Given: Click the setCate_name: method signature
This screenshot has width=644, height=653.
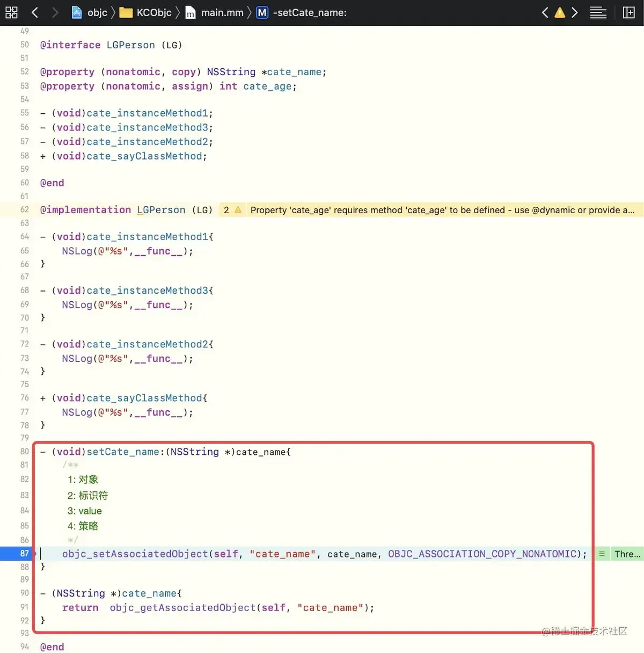Looking at the screenshot, I should (x=165, y=452).
